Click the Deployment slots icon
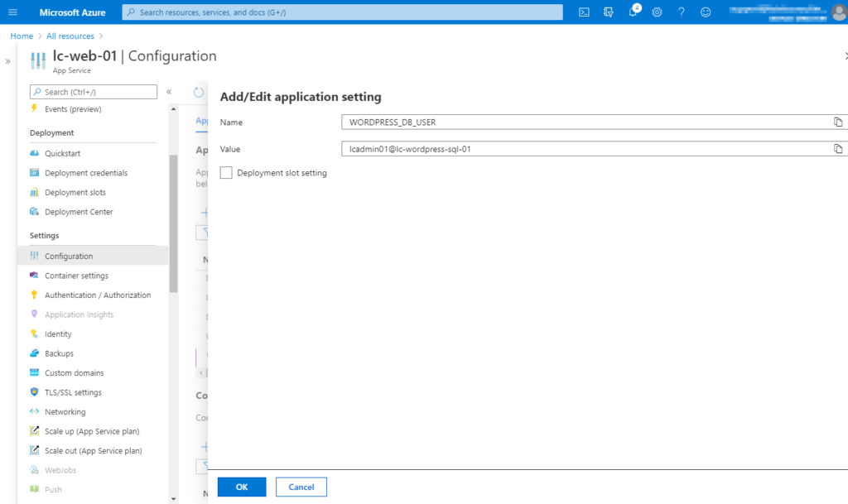 [35, 192]
